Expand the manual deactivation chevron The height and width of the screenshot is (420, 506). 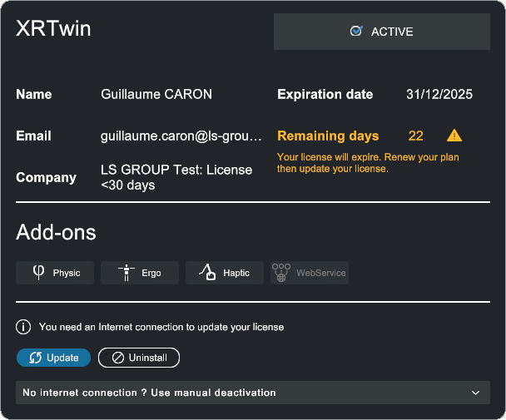click(475, 393)
